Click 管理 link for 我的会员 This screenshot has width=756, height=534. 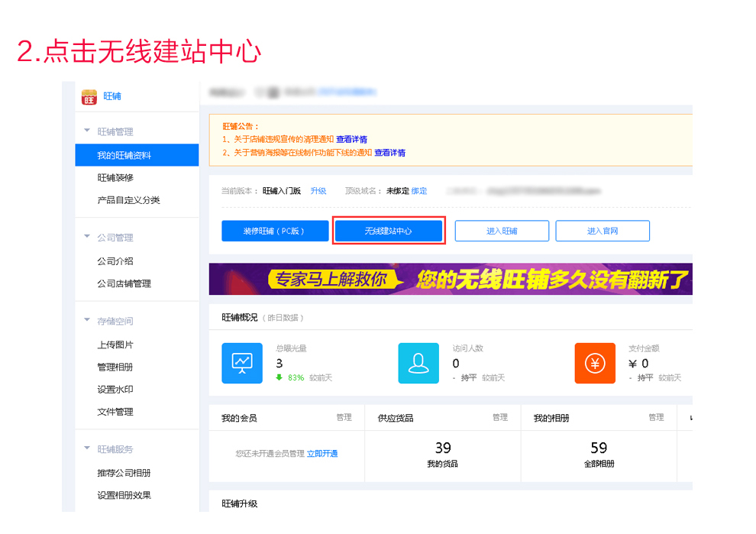point(344,417)
